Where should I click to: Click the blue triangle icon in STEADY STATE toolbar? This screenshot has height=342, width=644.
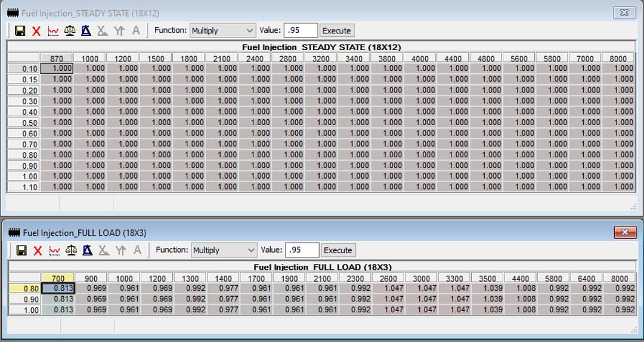(x=86, y=31)
